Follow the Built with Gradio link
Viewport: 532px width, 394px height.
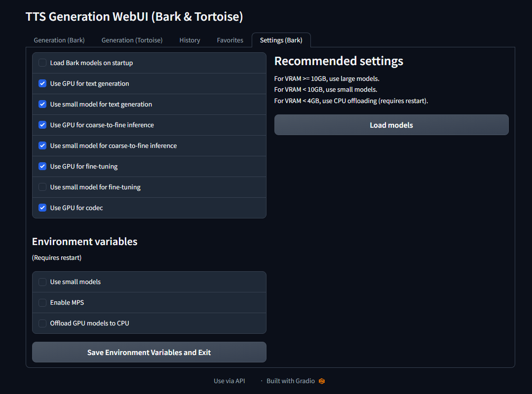pyautogui.click(x=296, y=381)
